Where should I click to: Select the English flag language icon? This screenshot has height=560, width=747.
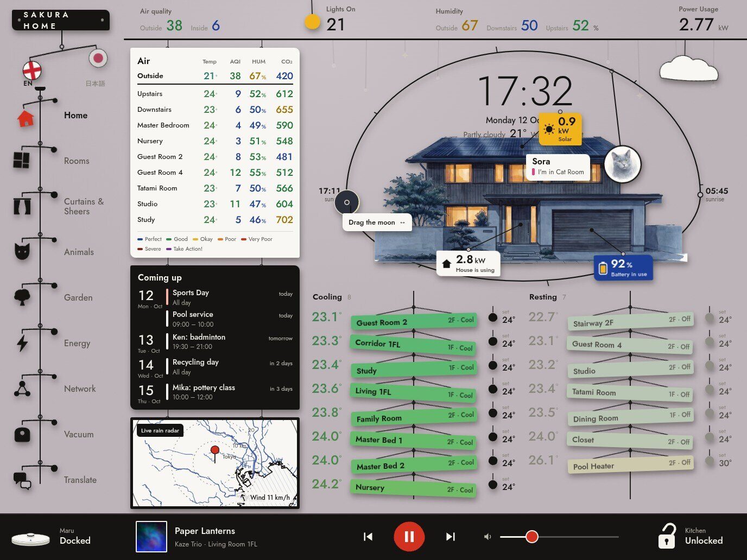[32, 70]
